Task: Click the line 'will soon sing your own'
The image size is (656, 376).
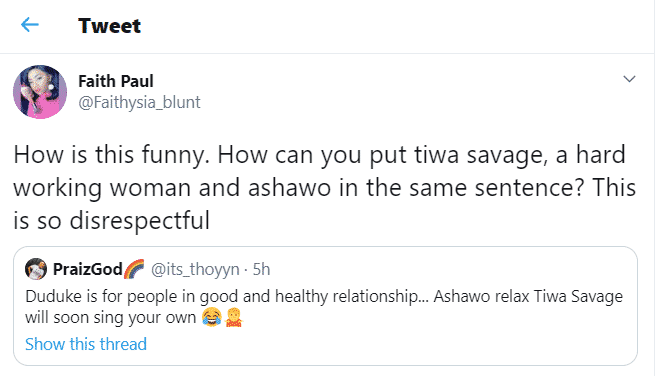Action: 110,317
